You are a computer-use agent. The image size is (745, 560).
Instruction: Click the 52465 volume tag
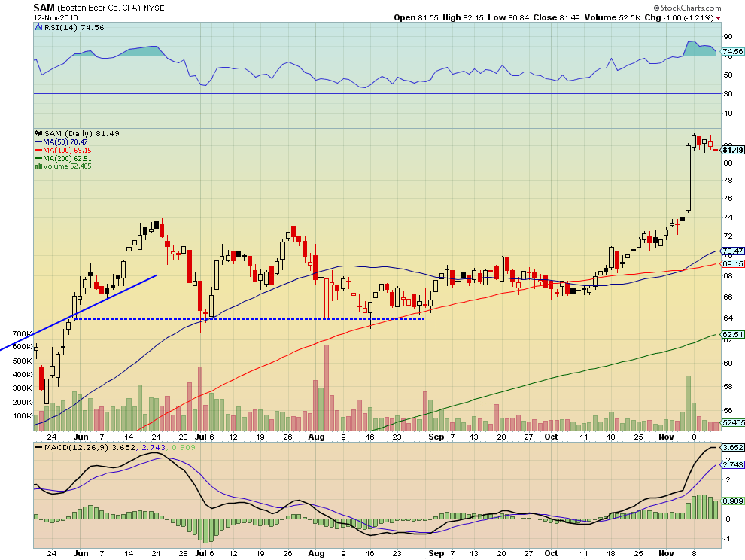pyautogui.click(x=733, y=422)
